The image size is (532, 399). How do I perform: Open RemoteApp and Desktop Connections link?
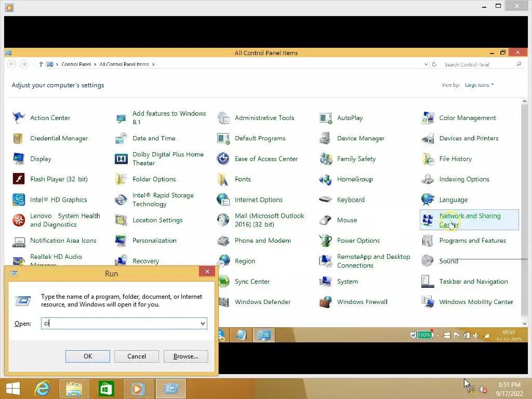tap(373, 261)
